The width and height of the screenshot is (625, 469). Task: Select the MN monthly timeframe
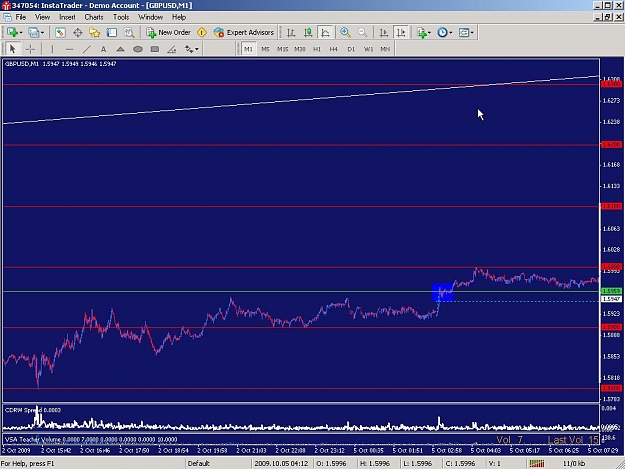click(385, 49)
